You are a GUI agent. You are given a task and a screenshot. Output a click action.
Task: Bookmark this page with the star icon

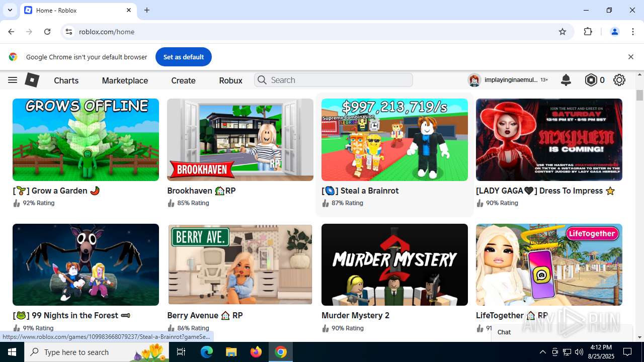coord(562,32)
